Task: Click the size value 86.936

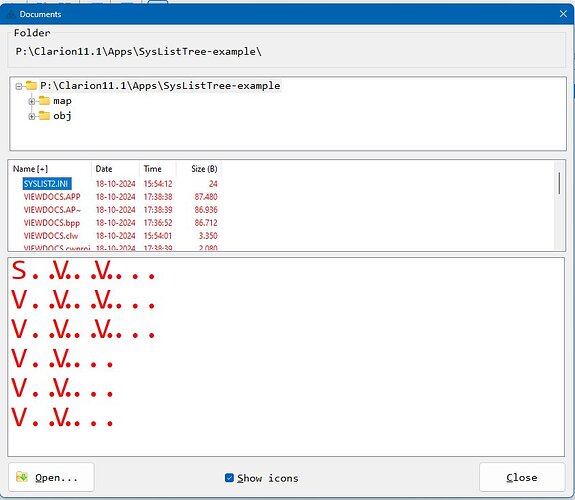Action: [x=206, y=210]
